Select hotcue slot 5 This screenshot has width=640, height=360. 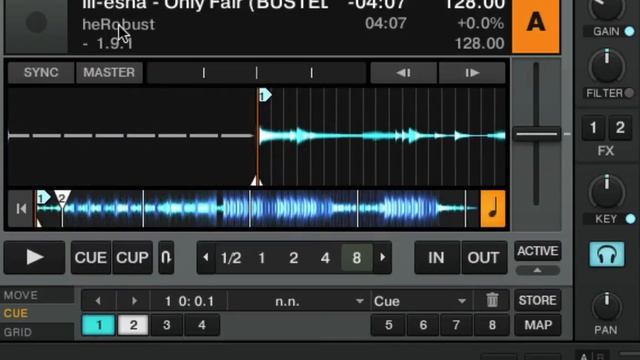click(x=388, y=325)
